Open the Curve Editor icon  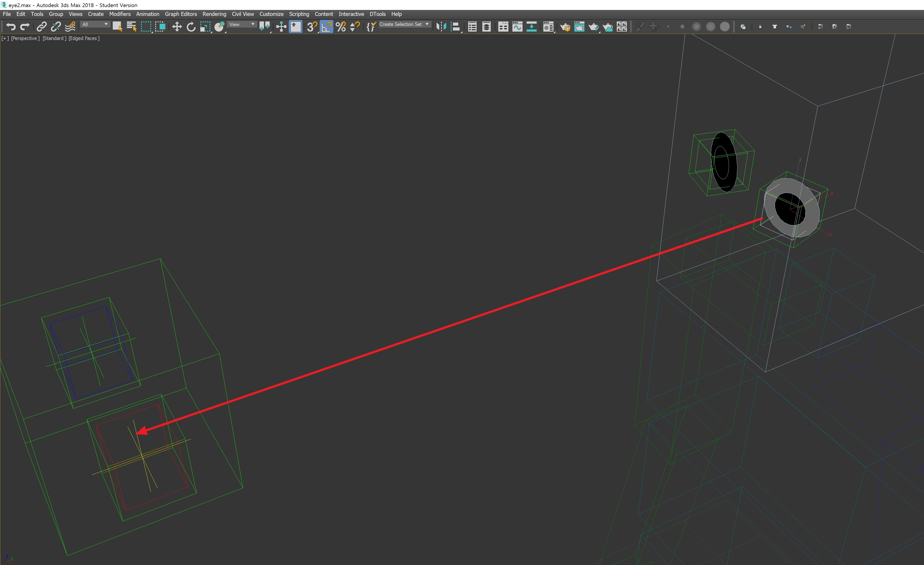517,27
